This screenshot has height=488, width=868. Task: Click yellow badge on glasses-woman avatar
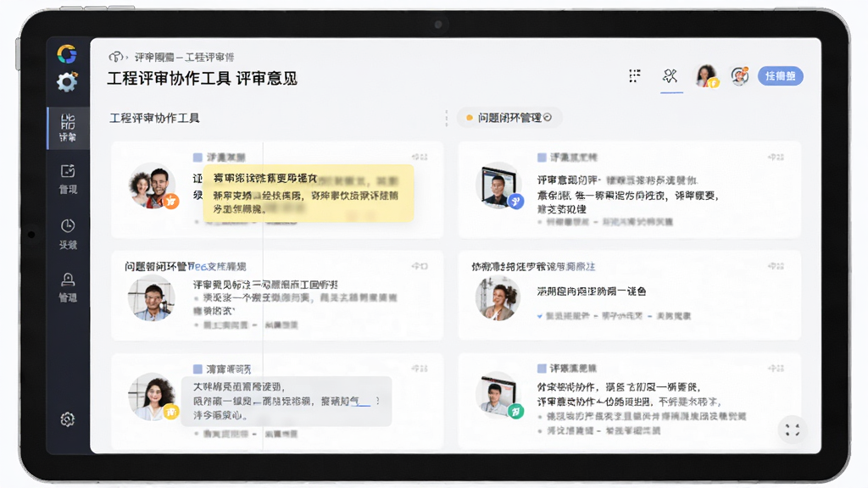[171, 412]
